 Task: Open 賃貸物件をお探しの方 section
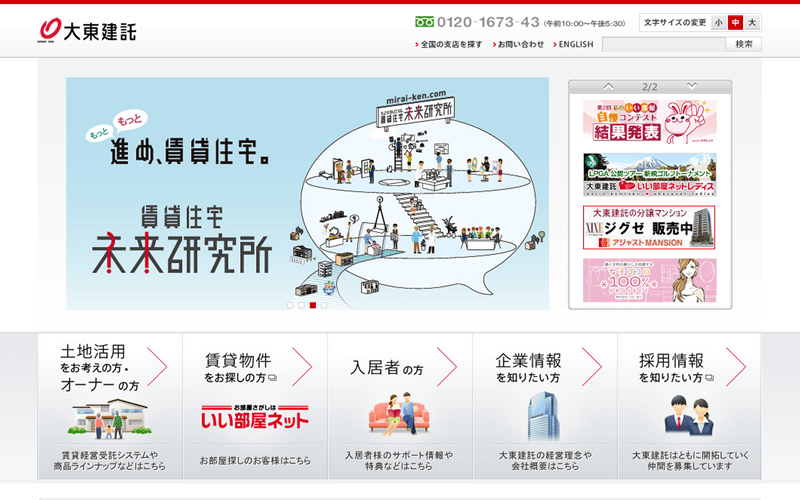point(255,407)
